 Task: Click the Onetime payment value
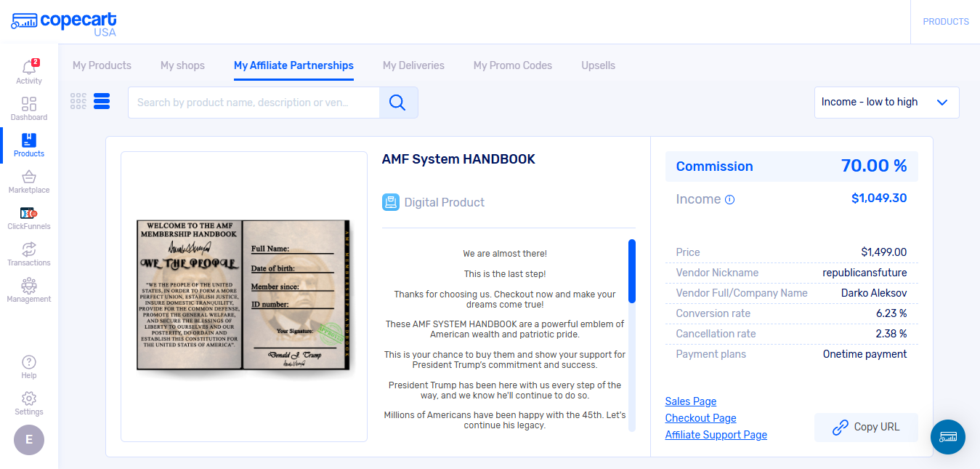click(864, 354)
